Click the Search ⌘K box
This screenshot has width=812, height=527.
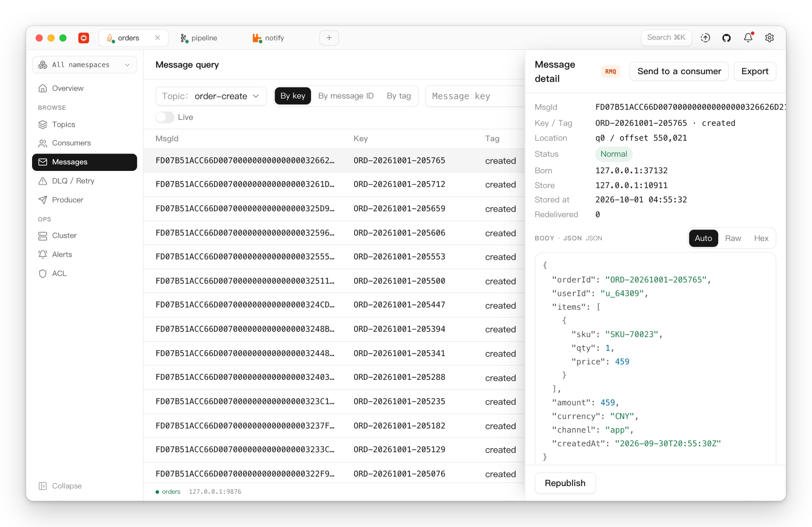click(x=666, y=38)
